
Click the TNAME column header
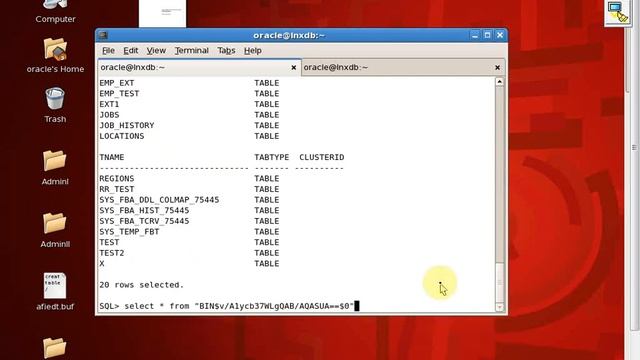pos(111,157)
